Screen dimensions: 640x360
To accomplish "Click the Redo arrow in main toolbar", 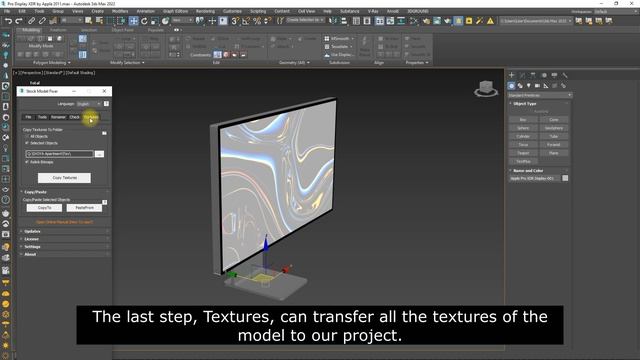I will (x=19, y=21).
